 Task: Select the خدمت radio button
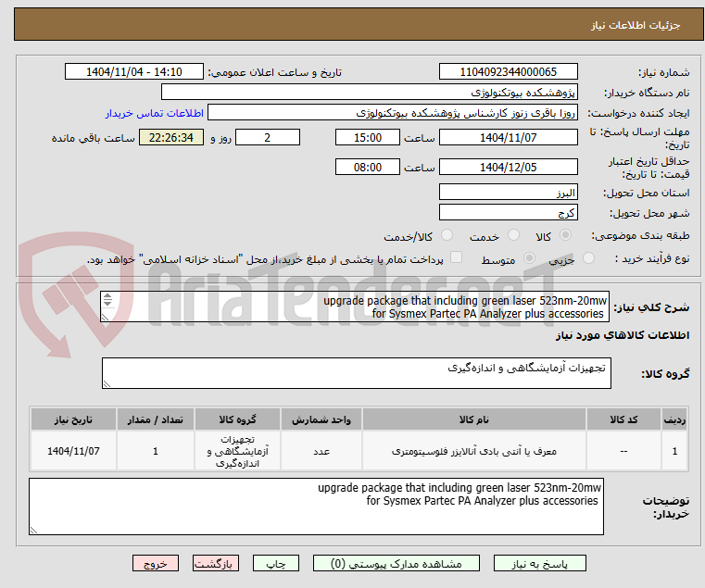click(513, 235)
